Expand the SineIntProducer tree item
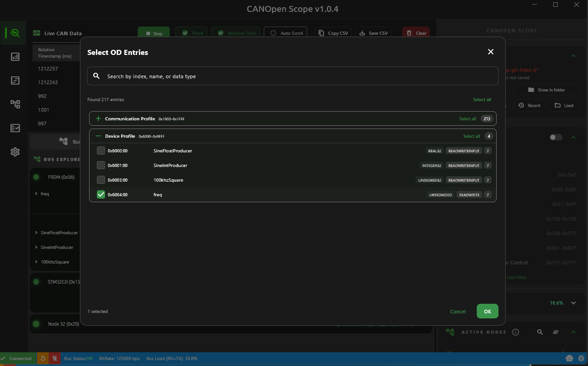The height and width of the screenshot is (366, 588). (x=36, y=247)
